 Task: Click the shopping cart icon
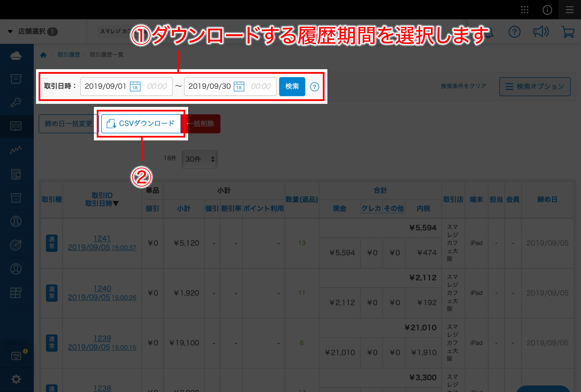568,32
